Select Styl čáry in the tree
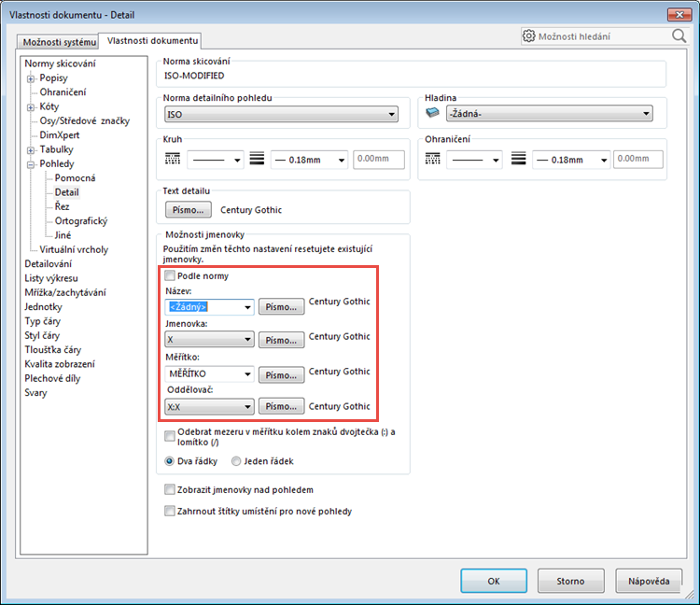The width and height of the screenshot is (700, 605). (41, 335)
